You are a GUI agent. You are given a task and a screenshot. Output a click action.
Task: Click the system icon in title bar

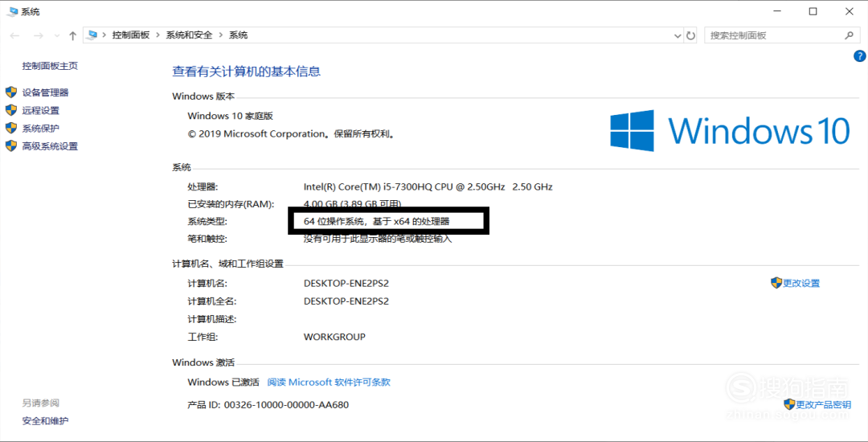pyautogui.click(x=12, y=11)
